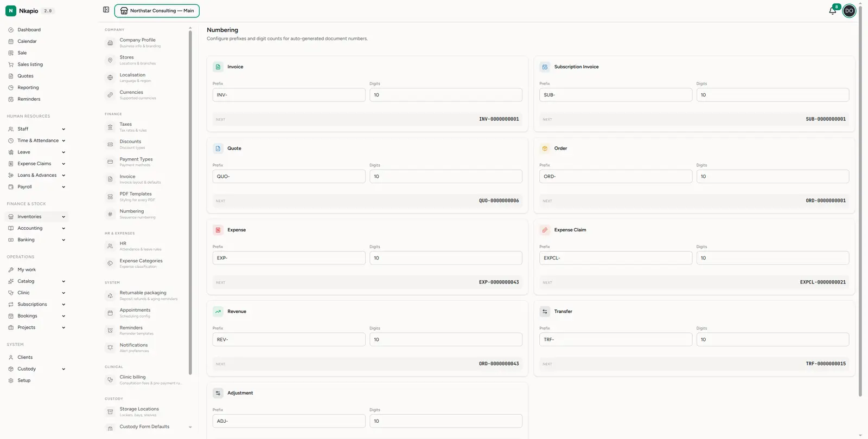Click the Storage Locations icon
The image size is (868, 439).
[x=110, y=412]
